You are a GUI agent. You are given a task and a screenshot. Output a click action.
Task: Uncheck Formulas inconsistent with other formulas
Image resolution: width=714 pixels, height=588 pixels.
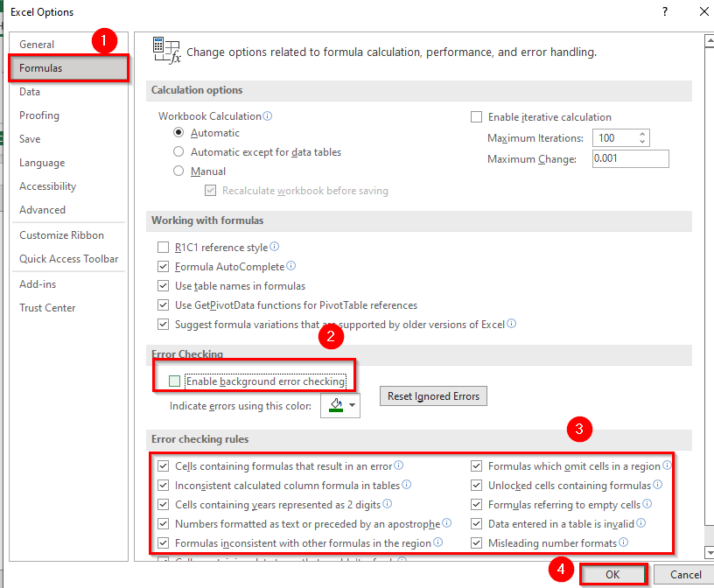(x=163, y=542)
